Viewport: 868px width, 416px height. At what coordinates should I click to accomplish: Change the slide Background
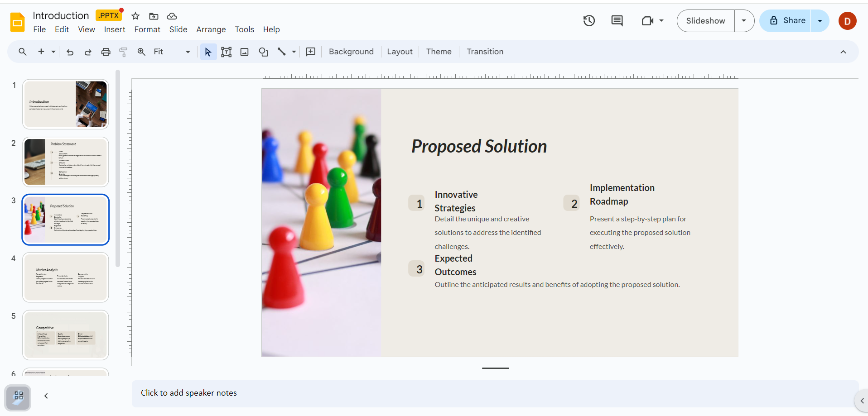[351, 52]
